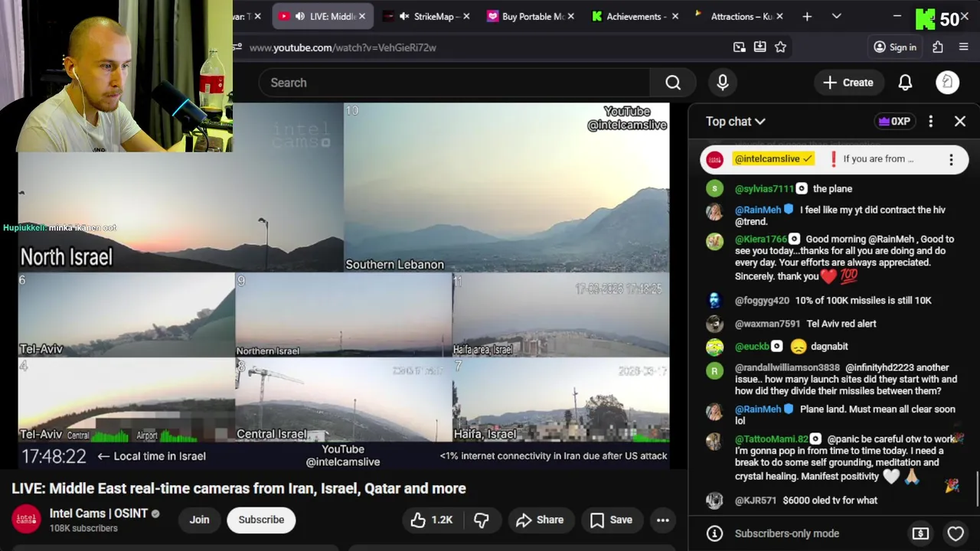Expand the Top chat dropdown
The width and height of the screenshot is (980, 551).
click(x=735, y=121)
